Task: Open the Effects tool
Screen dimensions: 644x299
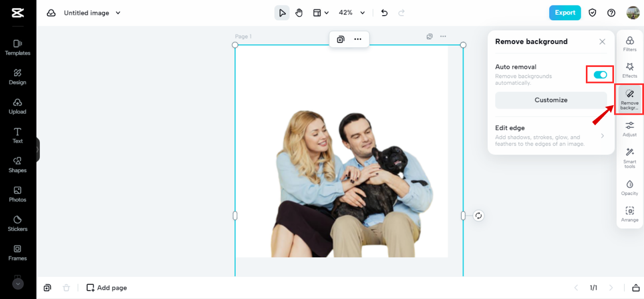Action: click(630, 70)
